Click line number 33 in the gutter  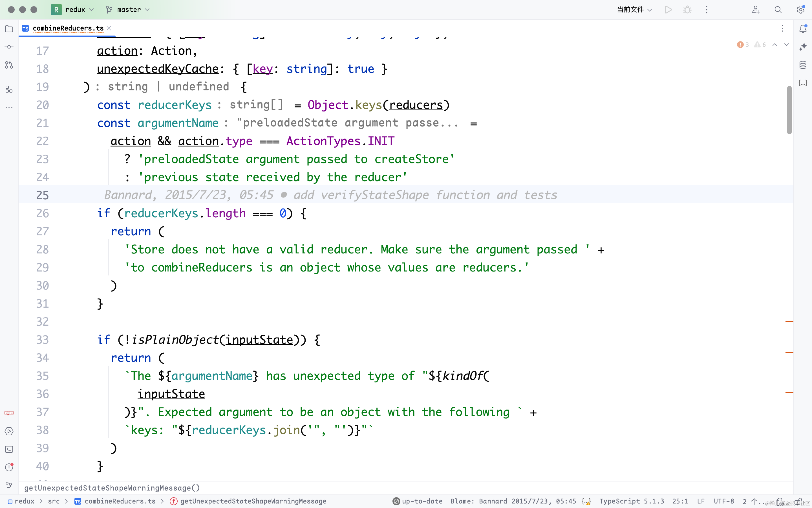coord(42,340)
